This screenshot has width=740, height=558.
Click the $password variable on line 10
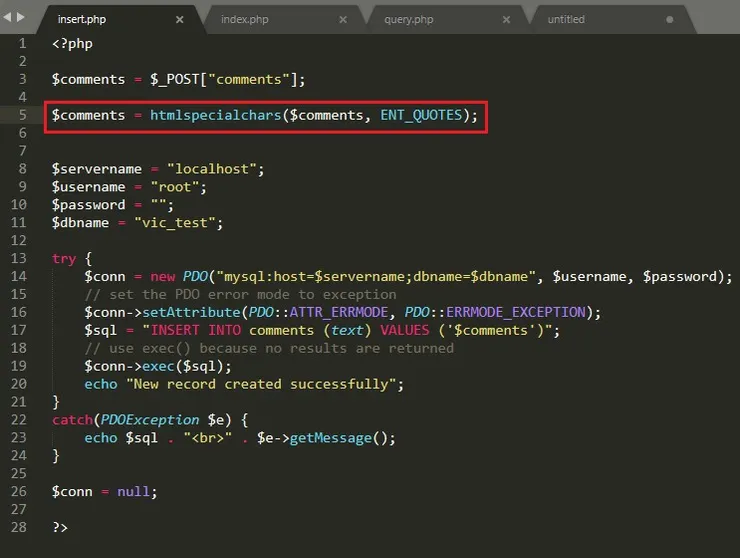coord(89,205)
